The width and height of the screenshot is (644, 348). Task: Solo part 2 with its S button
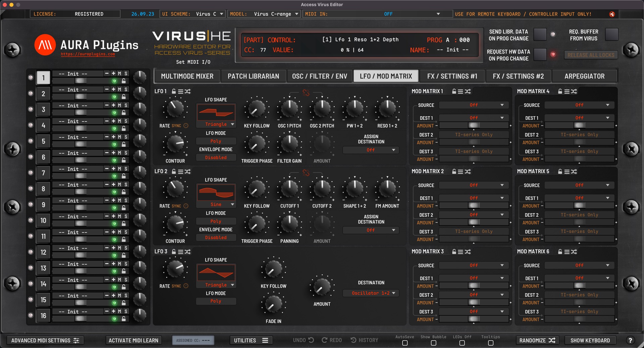[126, 89]
